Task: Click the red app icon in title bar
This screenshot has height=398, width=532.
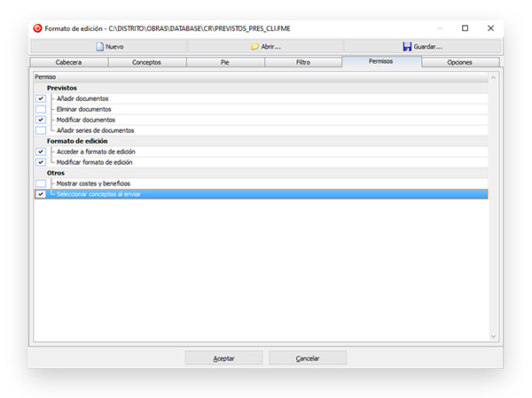Action: tap(36, 28)
